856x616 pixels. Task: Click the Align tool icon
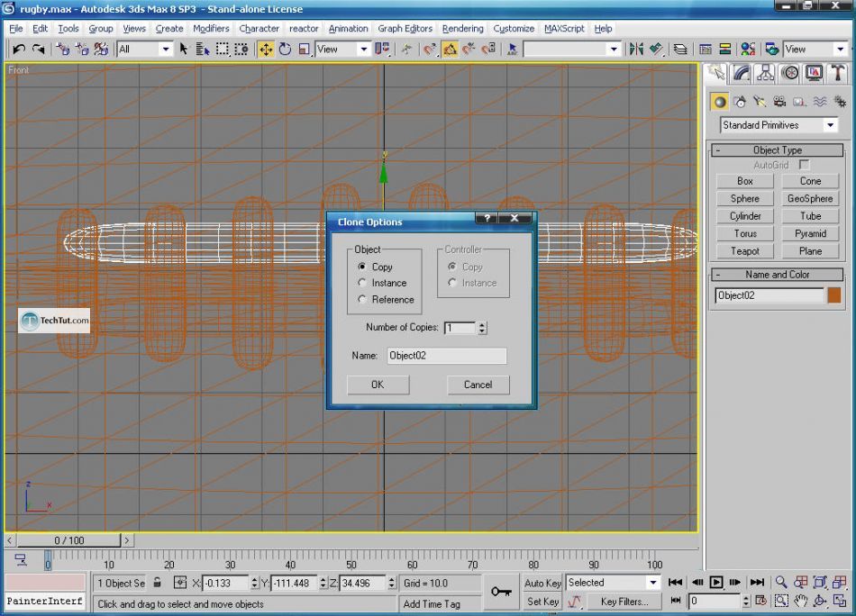pyautogui.click(x=656, y=50)
